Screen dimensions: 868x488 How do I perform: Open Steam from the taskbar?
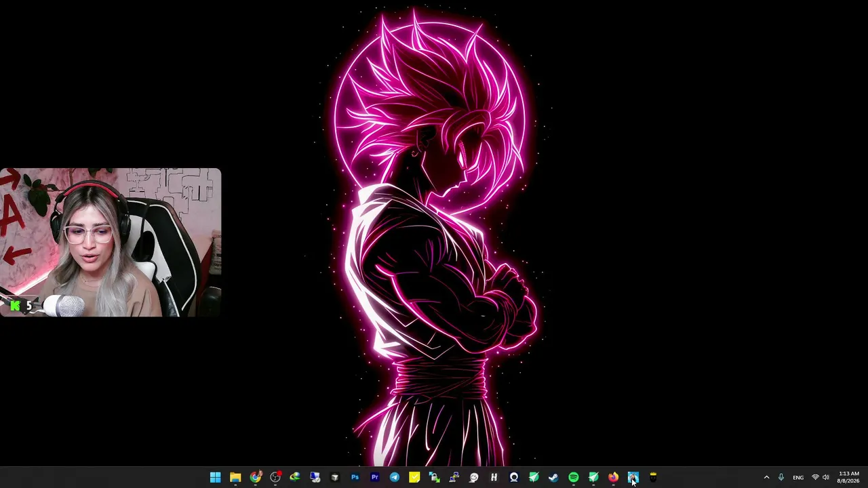(x=553, y=478)
